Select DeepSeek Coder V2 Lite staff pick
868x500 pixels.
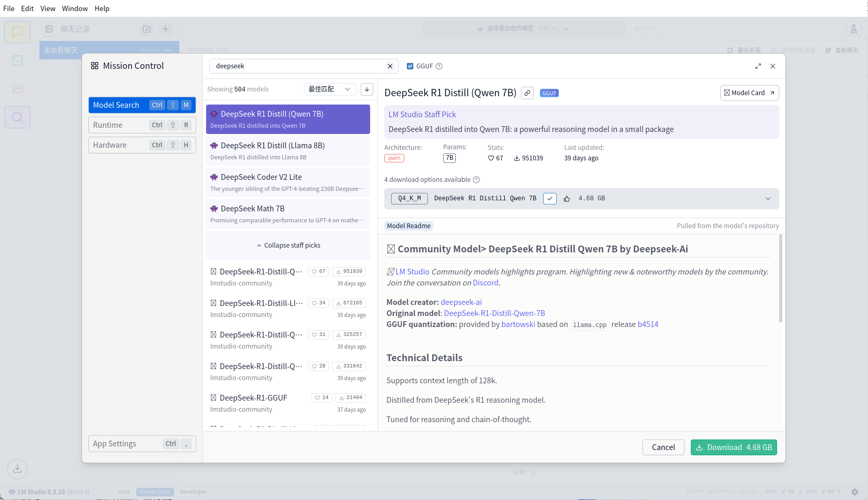[x=288, y=182]
